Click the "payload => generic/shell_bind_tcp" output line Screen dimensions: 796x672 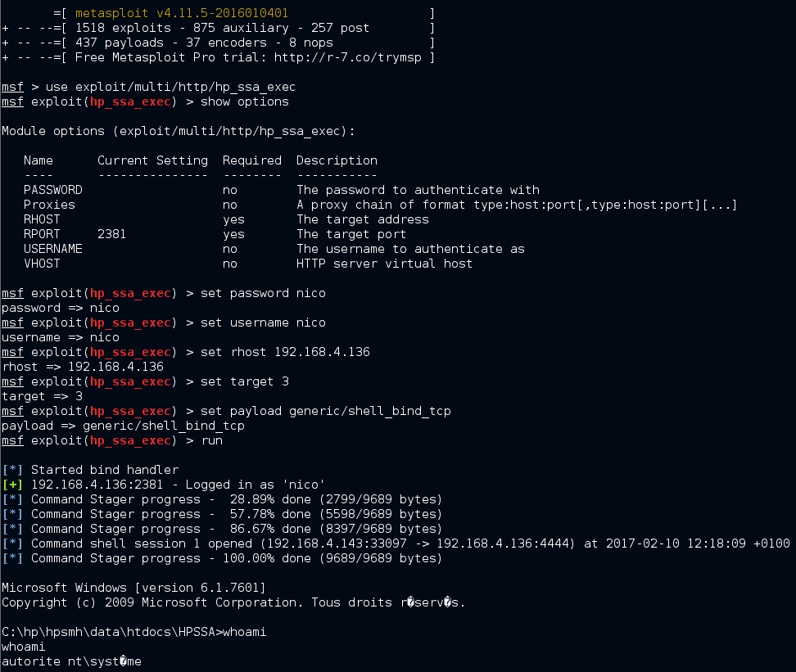coord(123,426)
